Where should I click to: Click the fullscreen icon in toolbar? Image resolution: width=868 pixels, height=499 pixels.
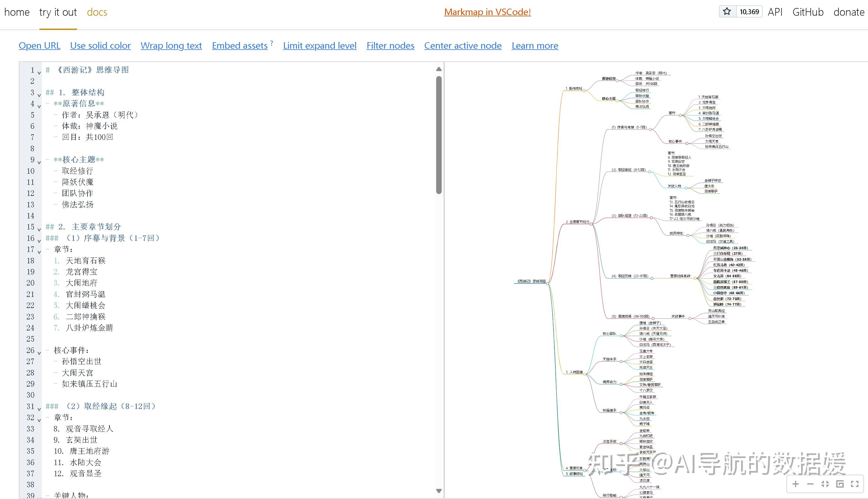point(855,484)
